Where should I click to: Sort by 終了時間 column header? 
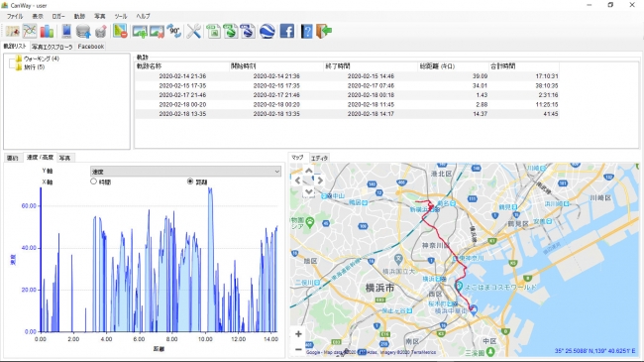(x=371, y=66)
